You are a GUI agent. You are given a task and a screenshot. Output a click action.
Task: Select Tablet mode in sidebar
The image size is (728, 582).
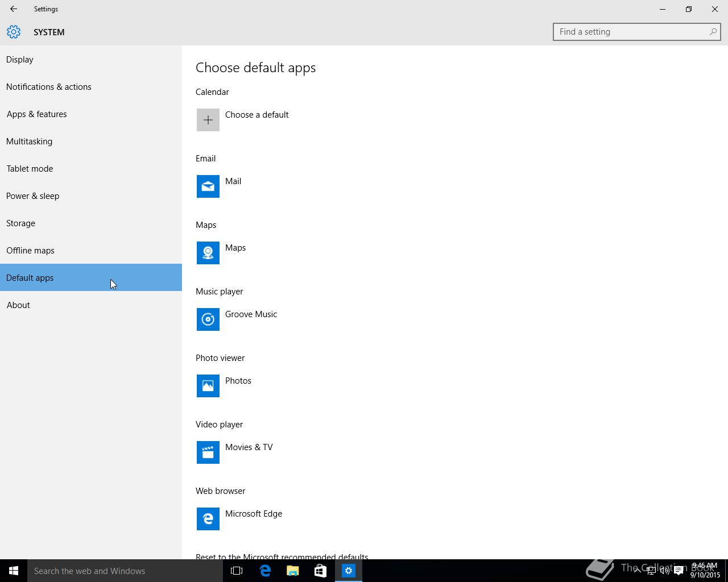pyautogui.click(x=91, y=168)
